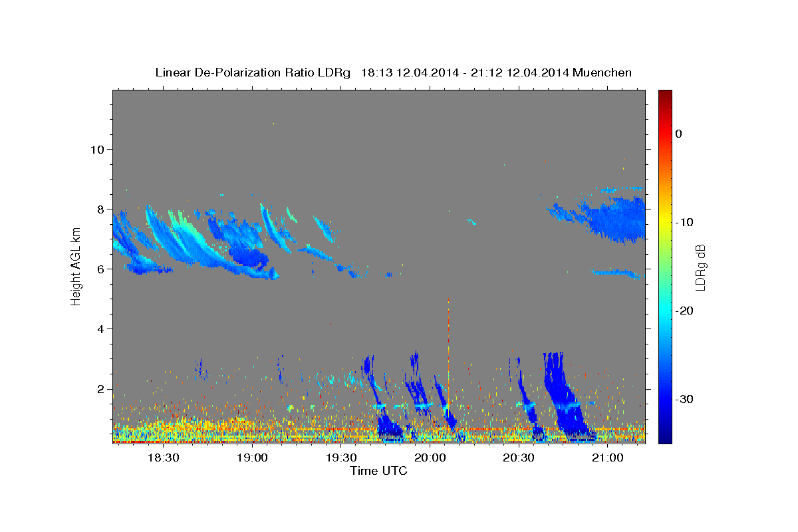Click the 'Muenchen' location in title
Viewport: 798px width, 532px height.
[603, 72]
